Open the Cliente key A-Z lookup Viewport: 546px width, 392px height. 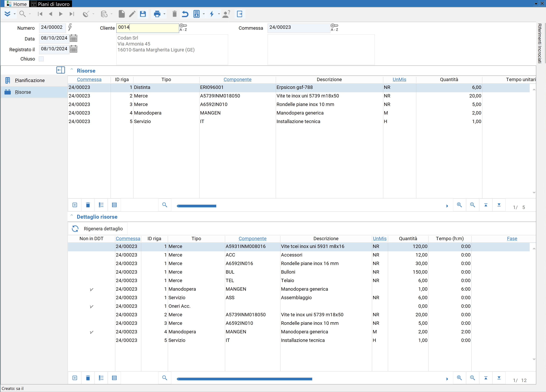pos(183,27)
